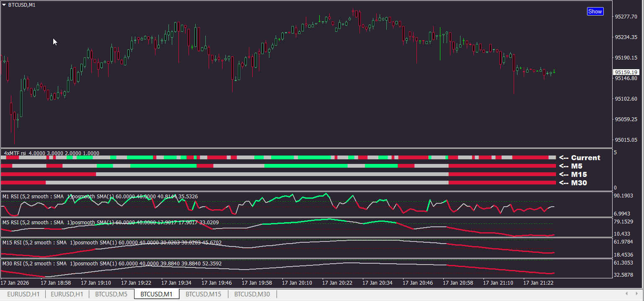Screen dimensions: 644x301
Task: Click the M15 RSI indicator label
Action: pyautogui.click(x=112, y=242)
